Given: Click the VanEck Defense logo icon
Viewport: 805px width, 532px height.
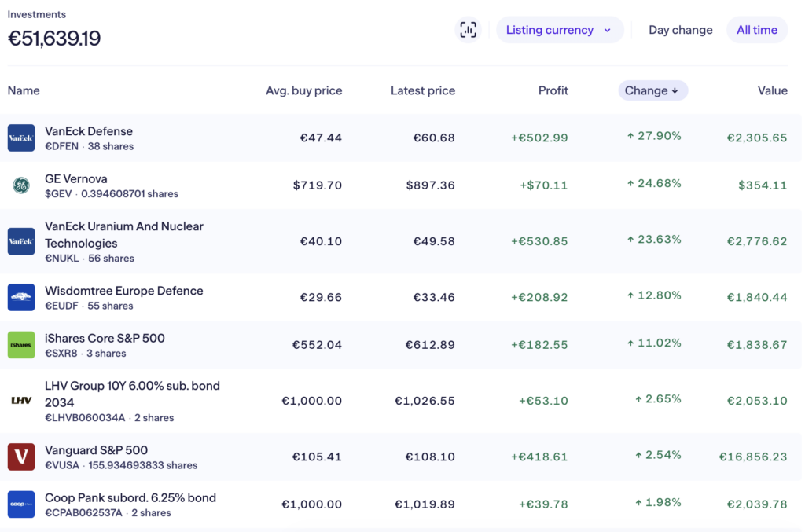Looking at the screenshot, I should click(x=21, y=138).
